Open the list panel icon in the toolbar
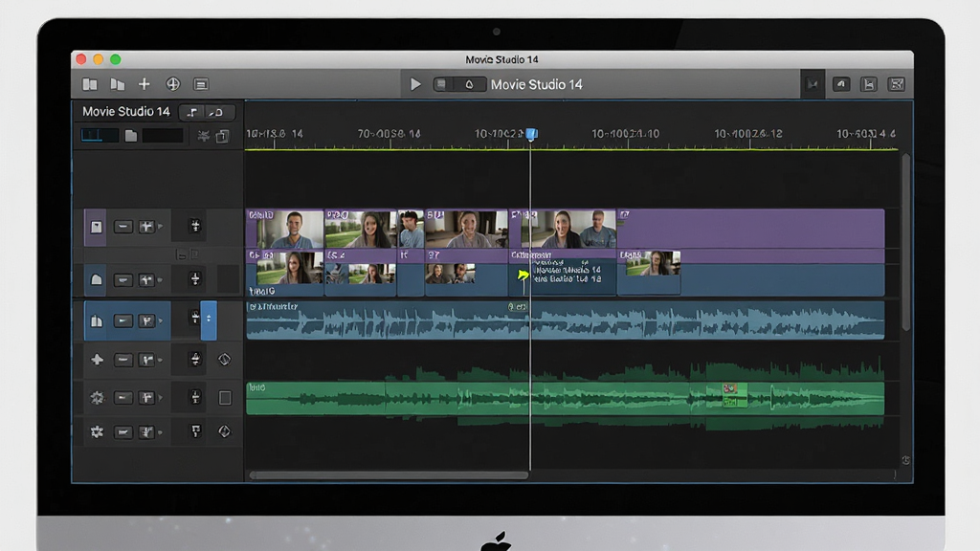The width and height of the screenshot is (980, 551). (201, 84)
